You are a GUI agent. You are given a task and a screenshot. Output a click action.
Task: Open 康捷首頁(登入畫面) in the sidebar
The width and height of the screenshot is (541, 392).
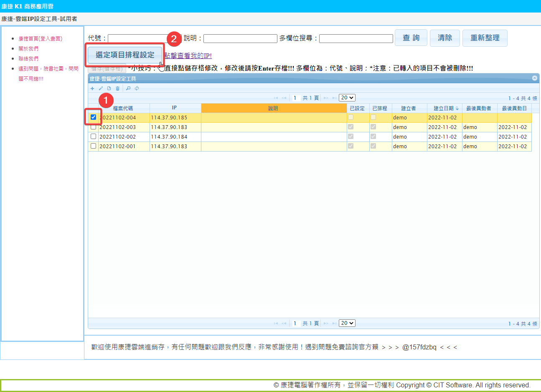point(40,39)
